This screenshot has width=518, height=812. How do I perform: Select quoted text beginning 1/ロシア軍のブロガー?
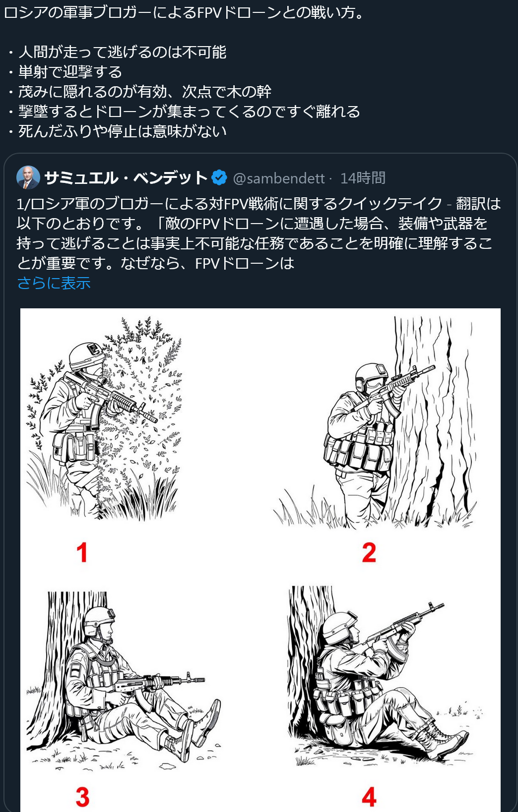click(x=259, y=233)
